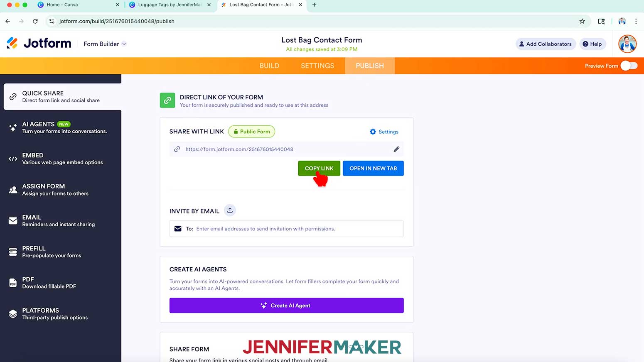Click the PDF file icon
The height and width of the screenshot is (362, 644).
point(13,283)
